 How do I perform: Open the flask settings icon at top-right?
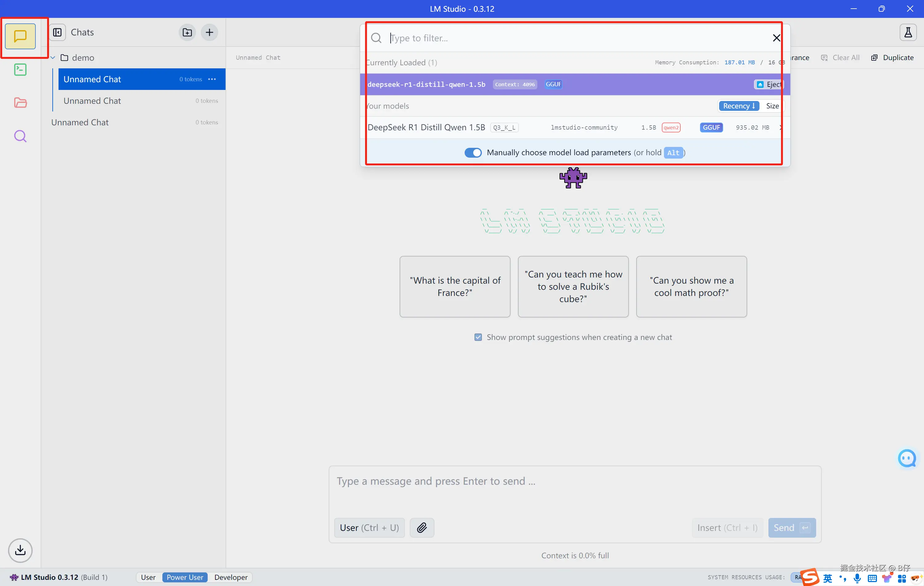907,32
